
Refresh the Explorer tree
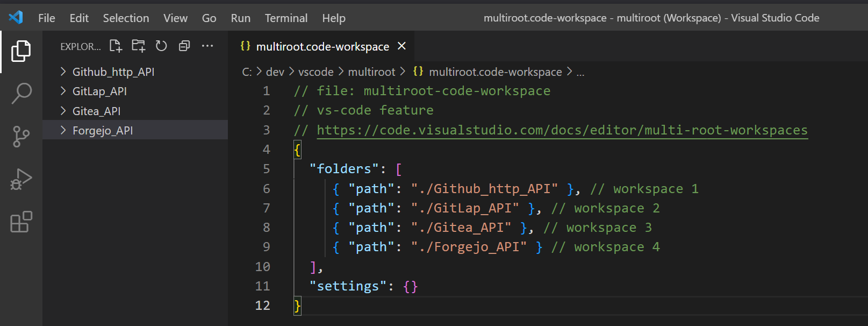coord(161,46)
